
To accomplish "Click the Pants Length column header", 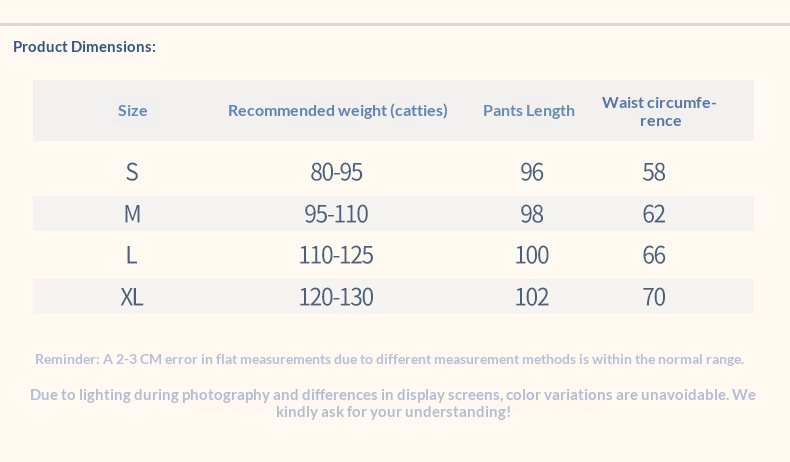I will tap(529, 111).
